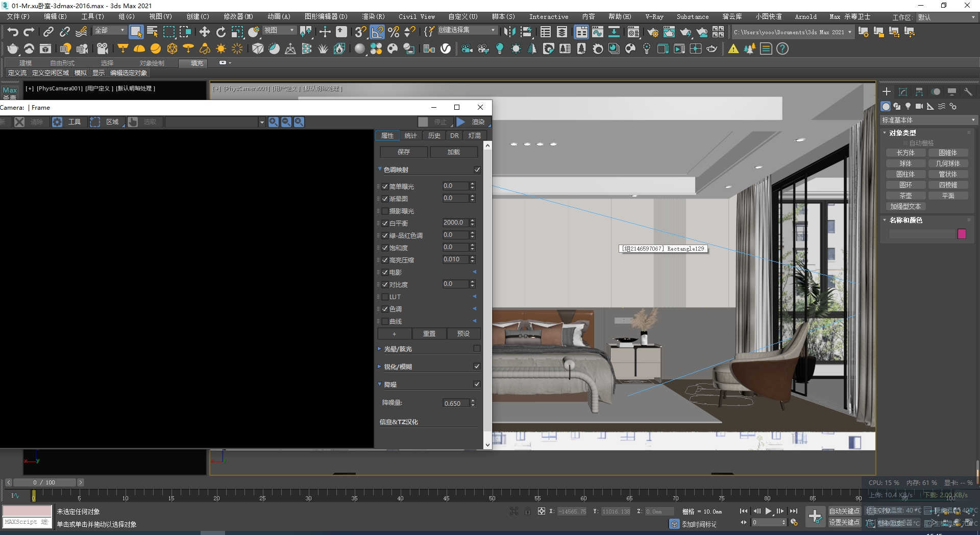The width and height of the screenshot is (980, 535).
Task: Enable the LUT checkbox
Action: tap(385, 297)
